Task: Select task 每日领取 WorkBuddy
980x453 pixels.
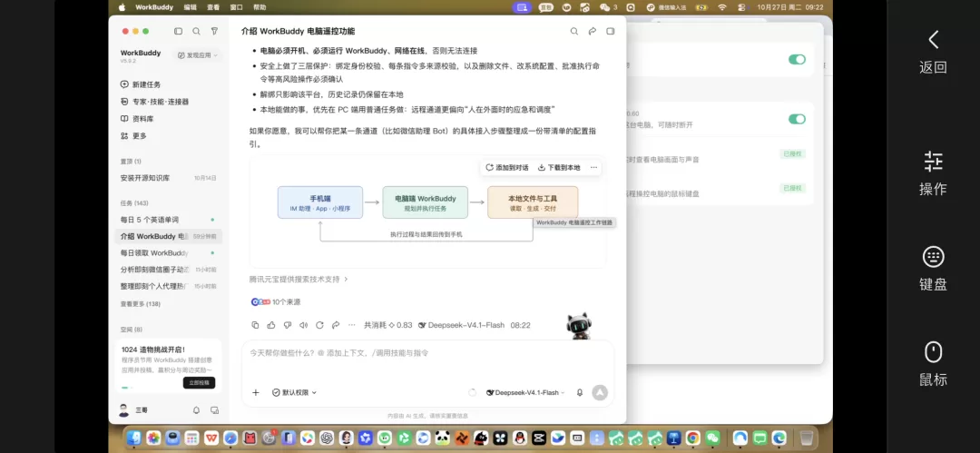Action: 169,252
